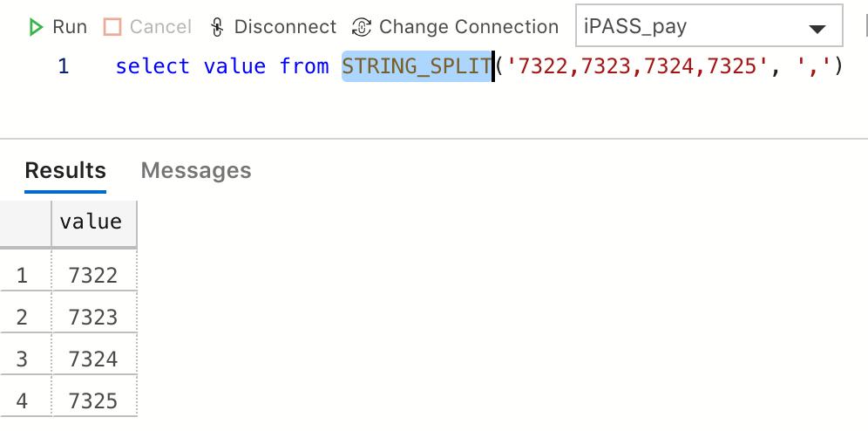Click the Cancel stop square icon
Viewport: 868px width, 431px height.
pyautogui.click(x=112, y=27)
